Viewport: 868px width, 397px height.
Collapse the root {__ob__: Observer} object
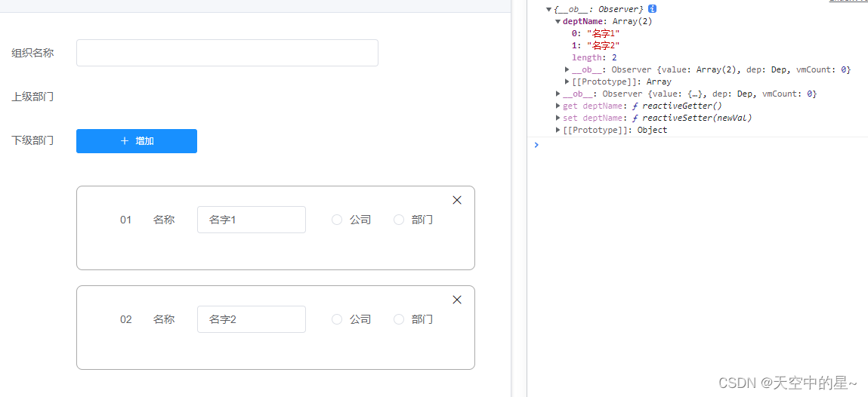[548, 9]
